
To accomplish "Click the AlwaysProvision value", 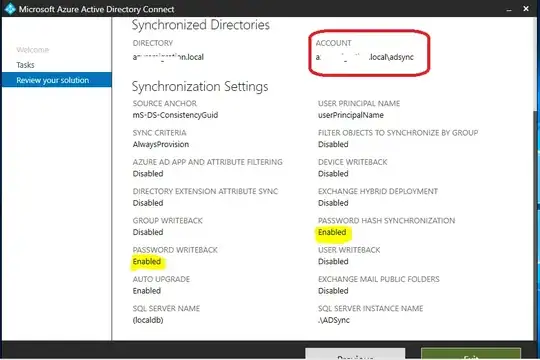I will (x=161, y=144).
